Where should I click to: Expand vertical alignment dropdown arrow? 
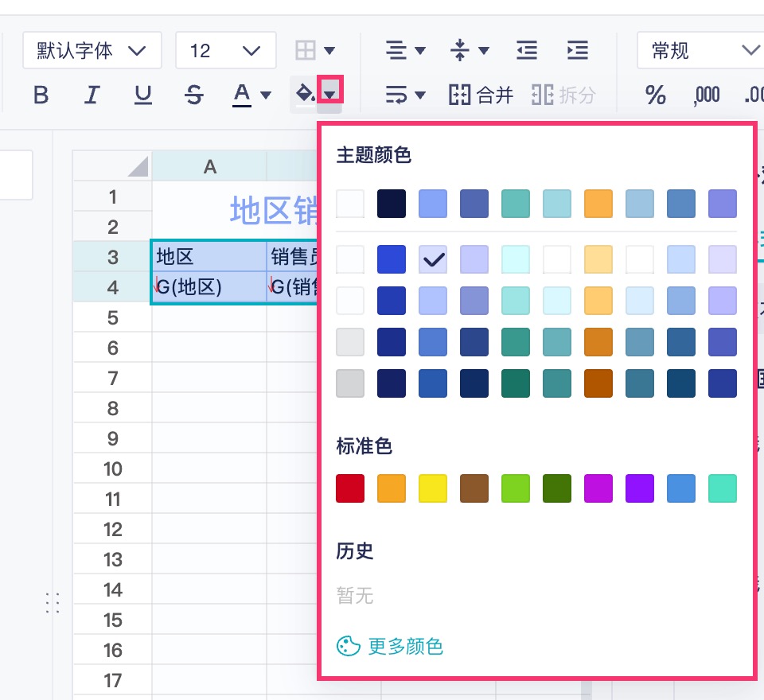483,51
